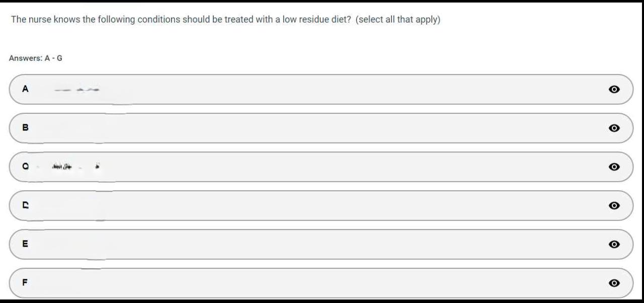Select answer option A
Screen dimensions: 644x303
click(x=321, y=90)
